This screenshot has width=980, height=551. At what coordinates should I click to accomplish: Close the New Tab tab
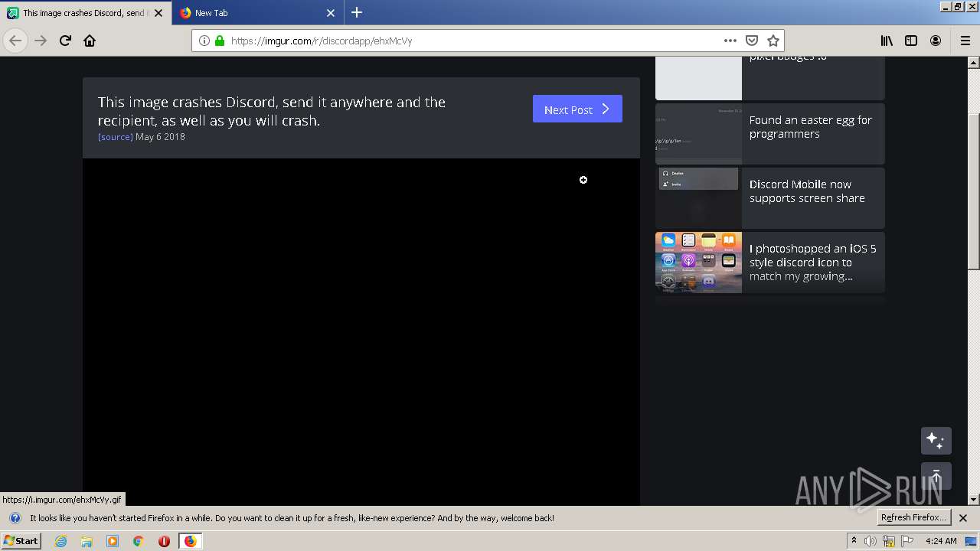click(x=331, y=13)
